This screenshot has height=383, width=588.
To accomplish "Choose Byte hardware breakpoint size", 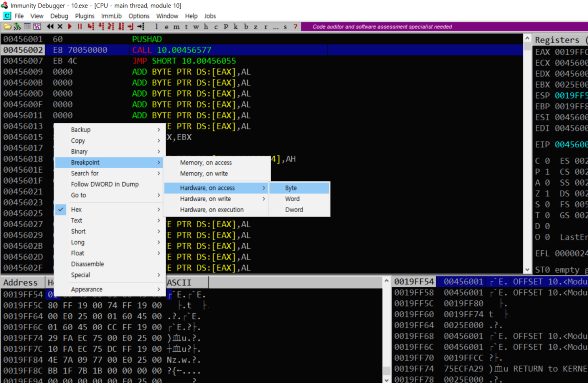I will pos(299,188).
